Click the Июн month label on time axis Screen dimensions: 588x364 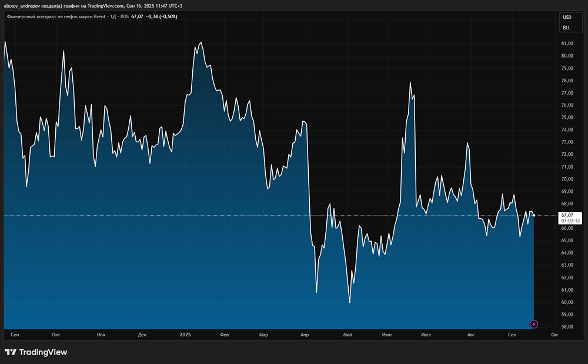pyautogui.click(x=387, y=335)
